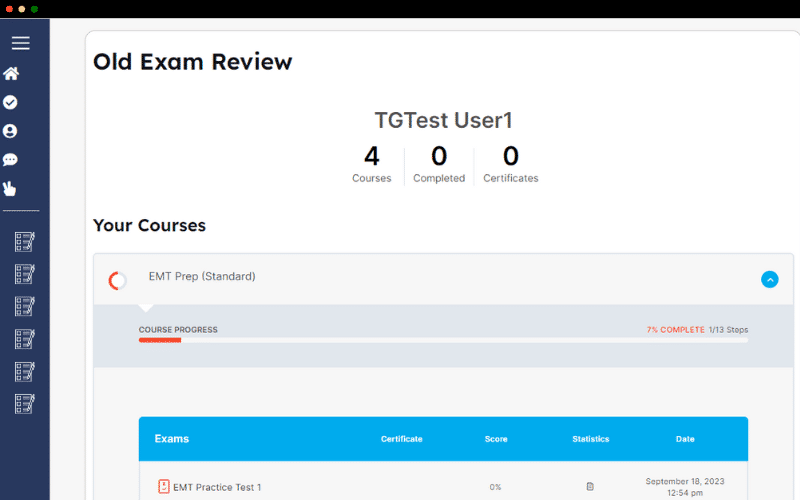Open the first checklist icon in sidebar
The image size is (800, 500).
pos(24,242)
